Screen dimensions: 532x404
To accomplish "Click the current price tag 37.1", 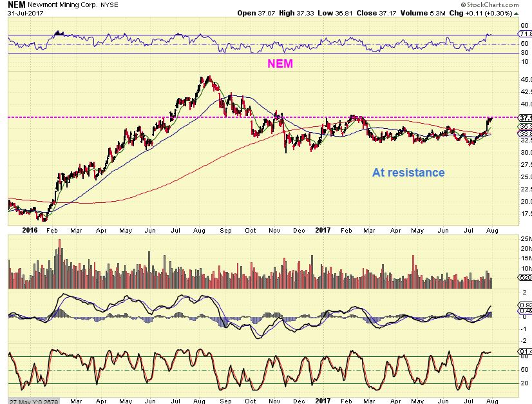I will 525,118.
